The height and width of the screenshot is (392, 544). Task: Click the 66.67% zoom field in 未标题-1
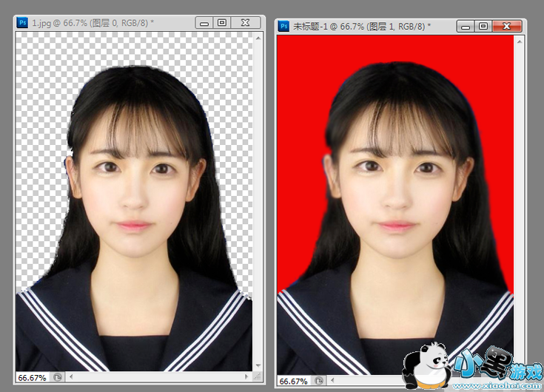tap(295, 382)
